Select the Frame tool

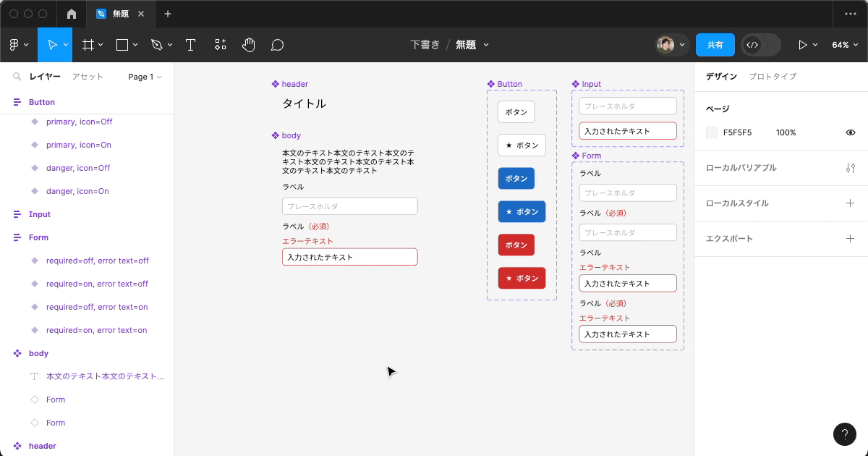[x=87, y=44]
